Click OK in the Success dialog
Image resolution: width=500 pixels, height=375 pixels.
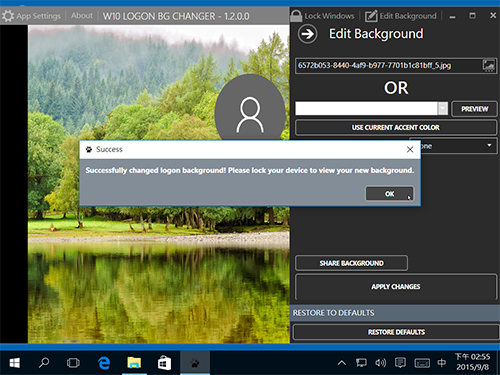[390, 194]
